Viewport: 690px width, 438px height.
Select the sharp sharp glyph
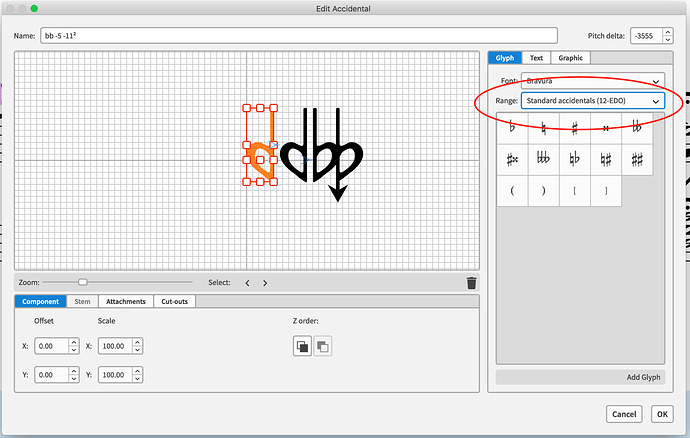point(637,159)
